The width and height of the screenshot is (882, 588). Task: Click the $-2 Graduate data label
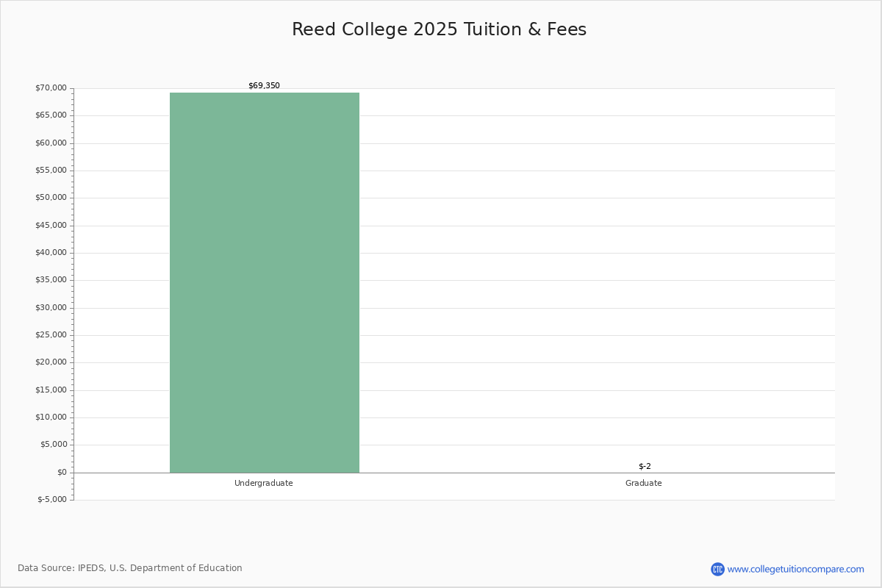(x=645, y=467)
